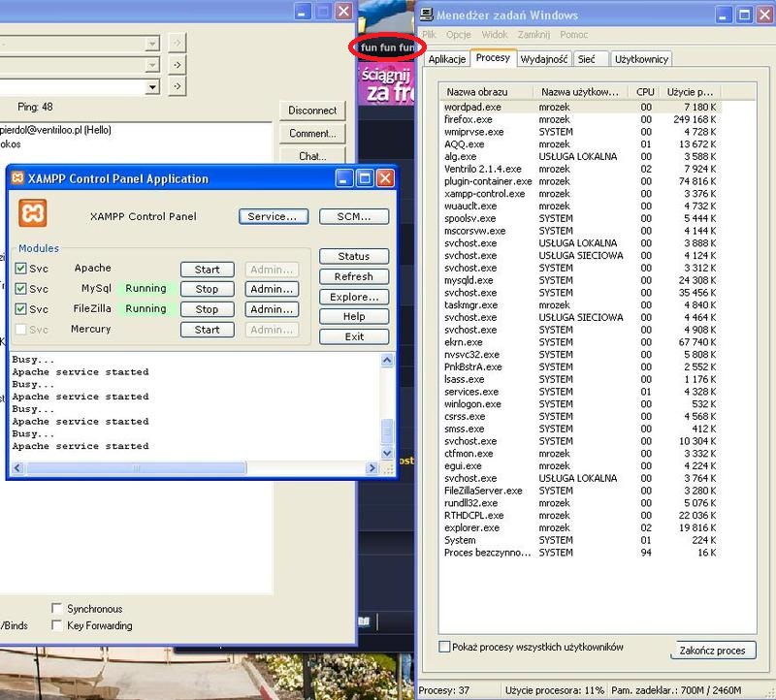Toggle the MySql Svc checkbox
This screenshot has height=700, width=776.
coord(20,288)
